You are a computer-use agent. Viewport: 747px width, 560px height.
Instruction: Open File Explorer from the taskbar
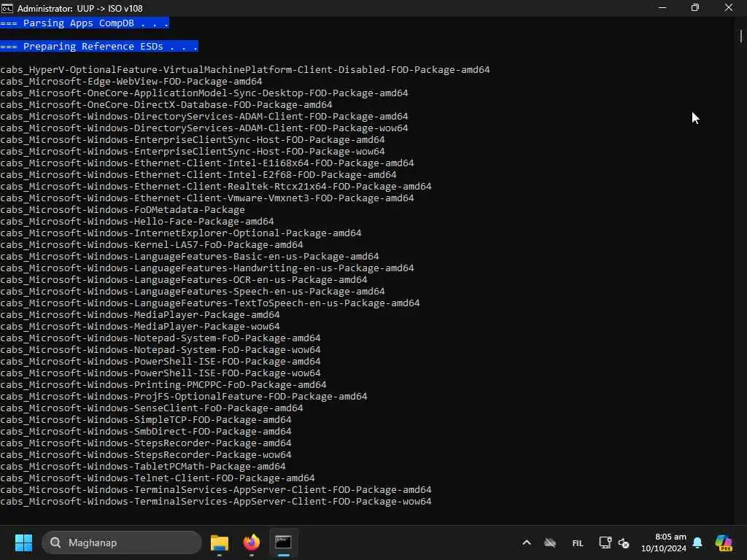click(220, 542)
